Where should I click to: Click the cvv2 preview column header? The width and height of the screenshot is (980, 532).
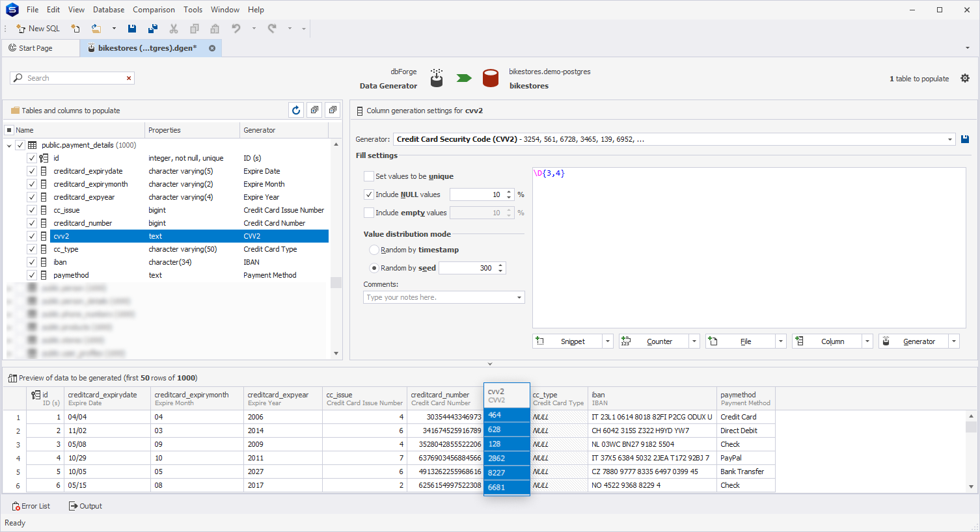(x=507, y=395)
